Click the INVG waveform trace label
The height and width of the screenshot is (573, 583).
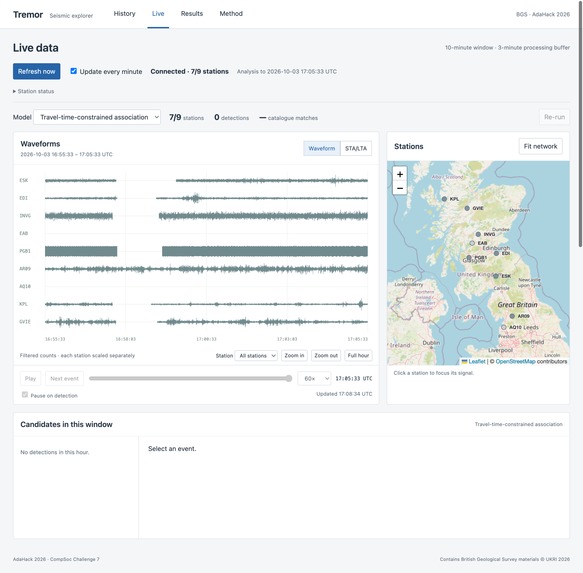pyautogui.click(x=25, y=216)
